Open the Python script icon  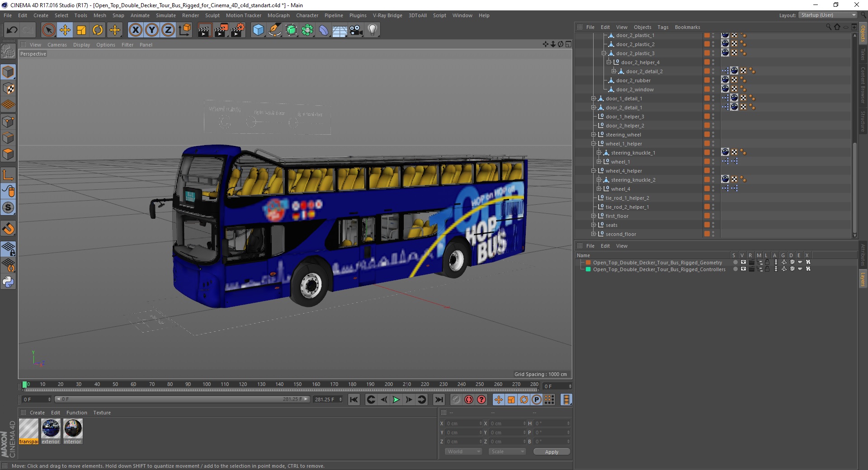click(8, 282)
